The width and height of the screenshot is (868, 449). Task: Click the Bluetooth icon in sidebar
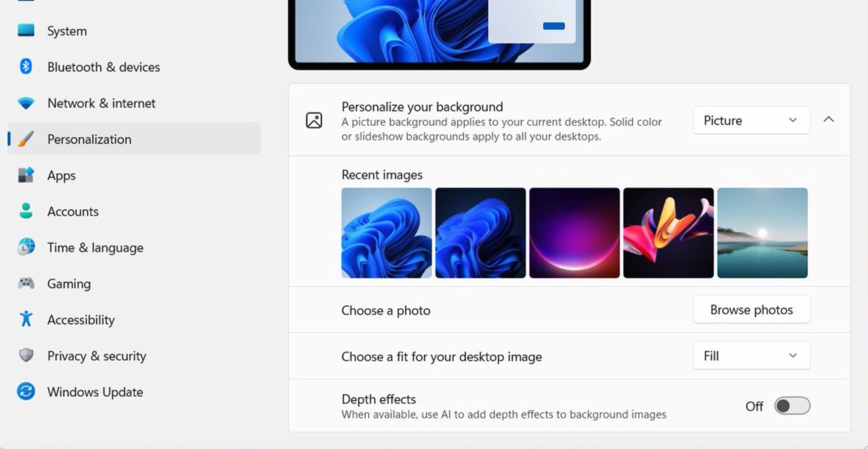pos(26,67)
